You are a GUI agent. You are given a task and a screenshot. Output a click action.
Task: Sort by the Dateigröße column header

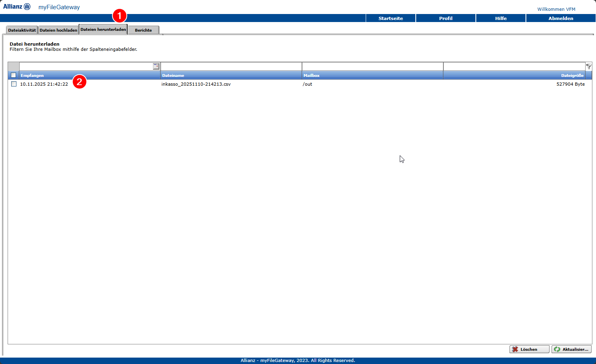click(x=572, y=75)
